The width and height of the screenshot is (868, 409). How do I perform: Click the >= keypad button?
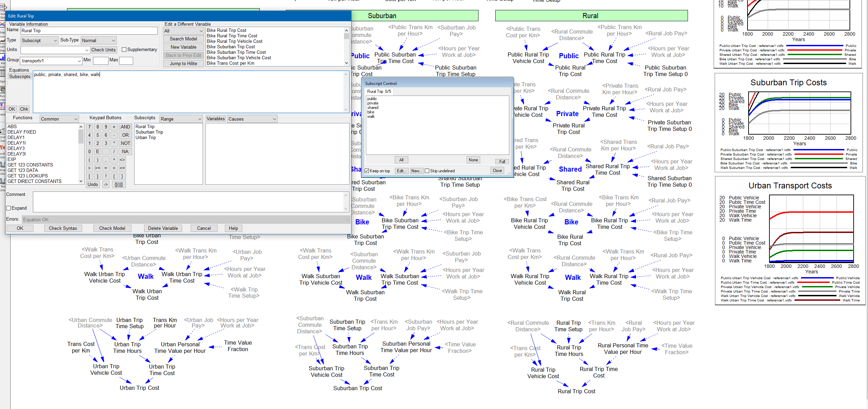pos(98,168)
